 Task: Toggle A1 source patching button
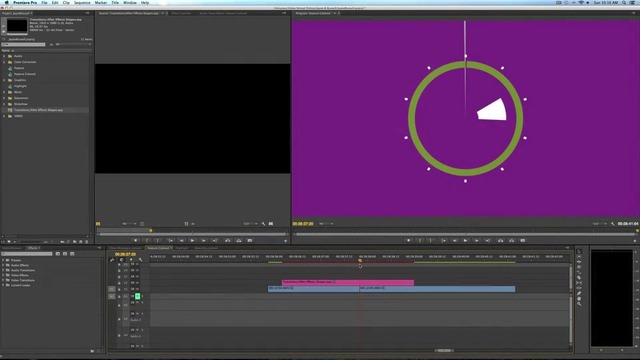111,296
